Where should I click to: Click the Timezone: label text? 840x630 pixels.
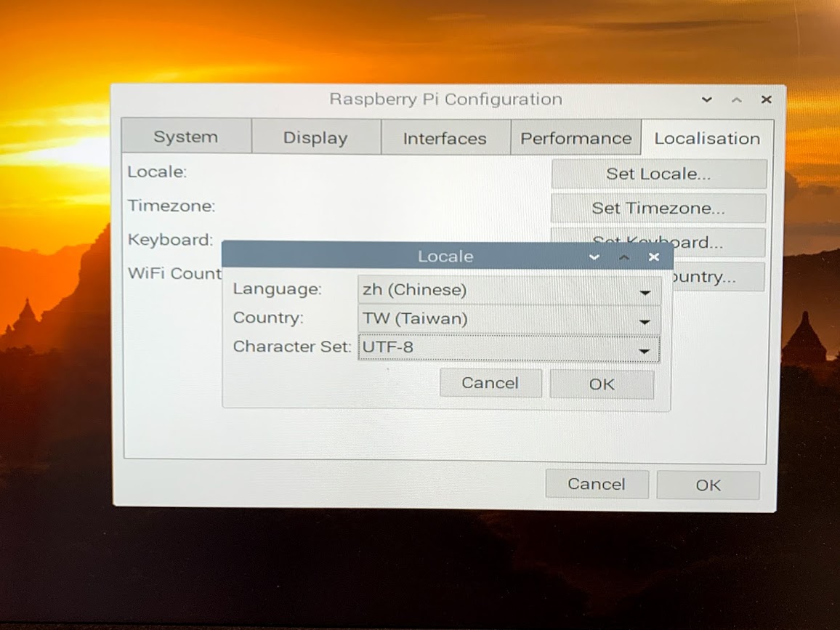pyautogui.click(x=171, y=206)
